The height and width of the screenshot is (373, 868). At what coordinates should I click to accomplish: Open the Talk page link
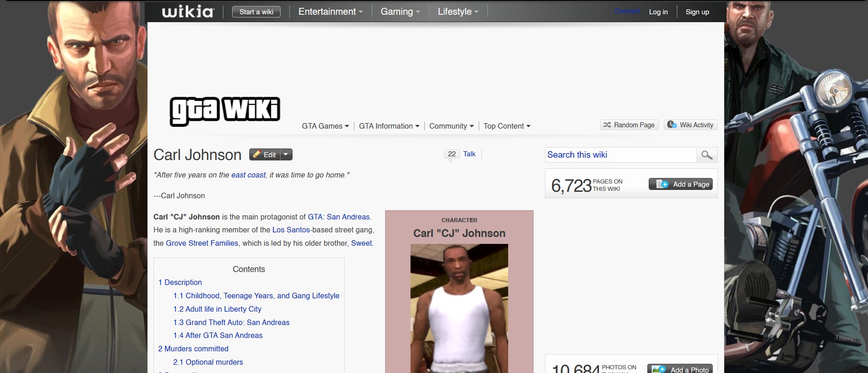(x=469, y=154)
